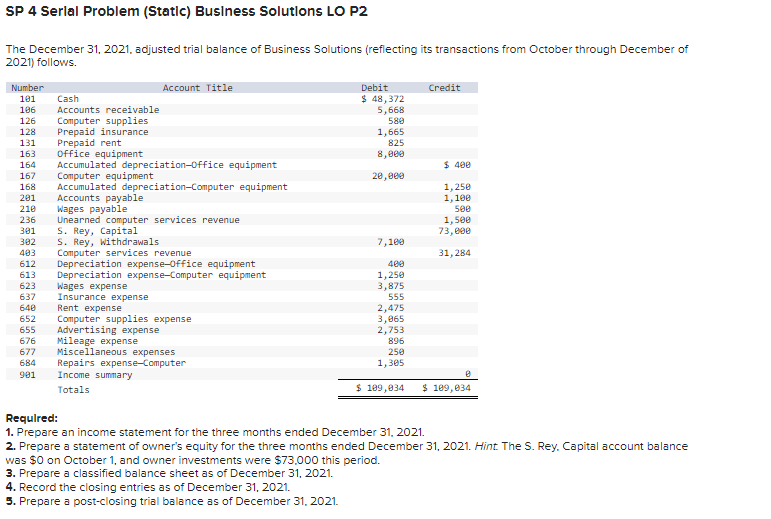Click requirement 5 about post-closing trial balance

(172, 501)
